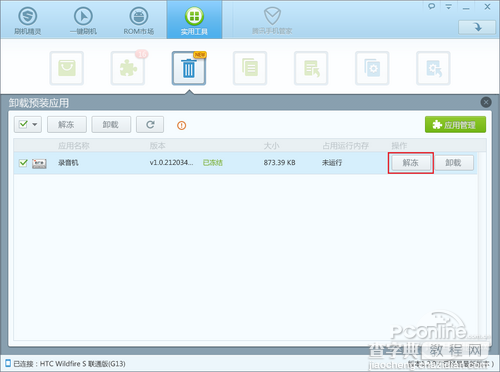Click the 未运行 memory status
The image size is (500, 372).
click(332, 163)
